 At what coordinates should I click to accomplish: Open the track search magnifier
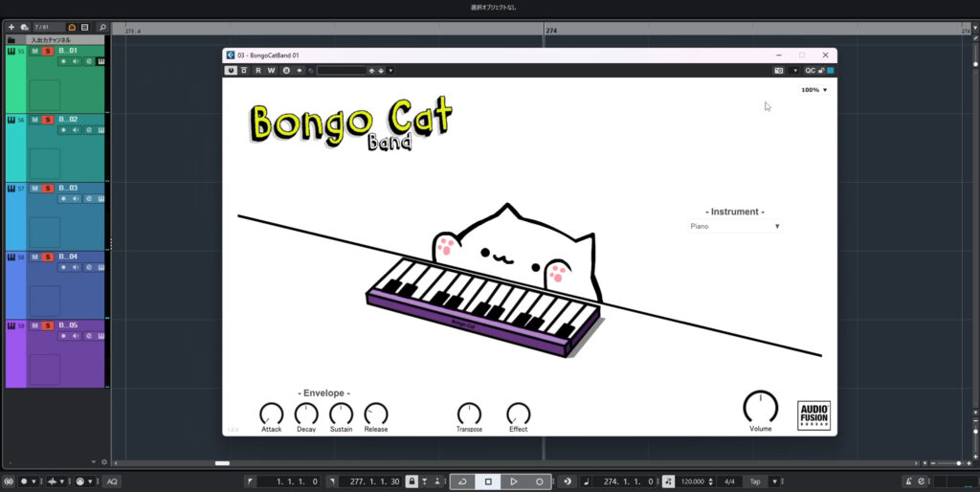click(102, 27)
